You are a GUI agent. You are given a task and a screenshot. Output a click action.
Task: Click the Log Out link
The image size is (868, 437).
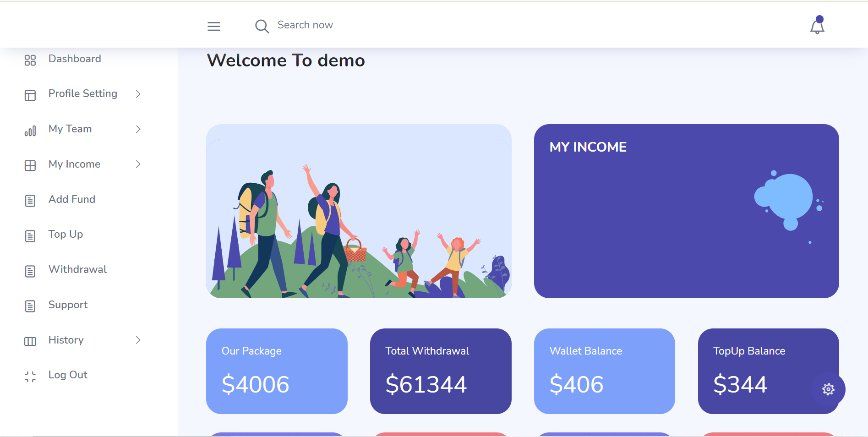[68, 375]
